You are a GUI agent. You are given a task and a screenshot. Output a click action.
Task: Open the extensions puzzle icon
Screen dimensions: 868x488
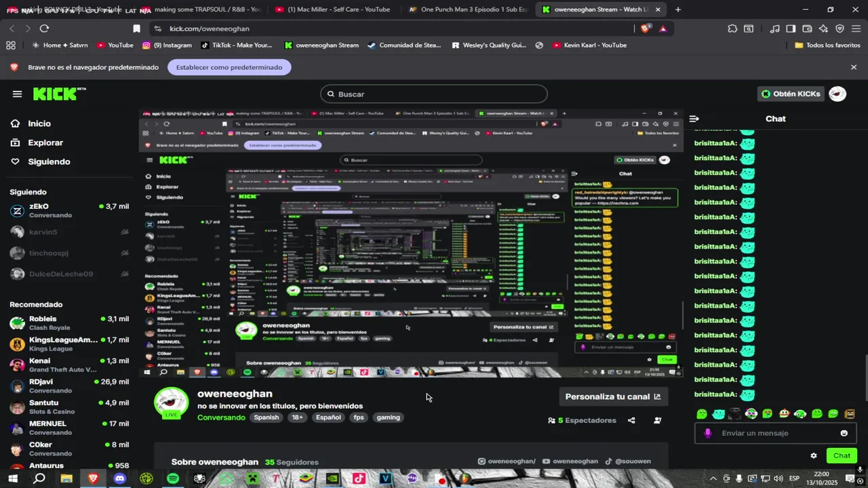tap(732, 28)
